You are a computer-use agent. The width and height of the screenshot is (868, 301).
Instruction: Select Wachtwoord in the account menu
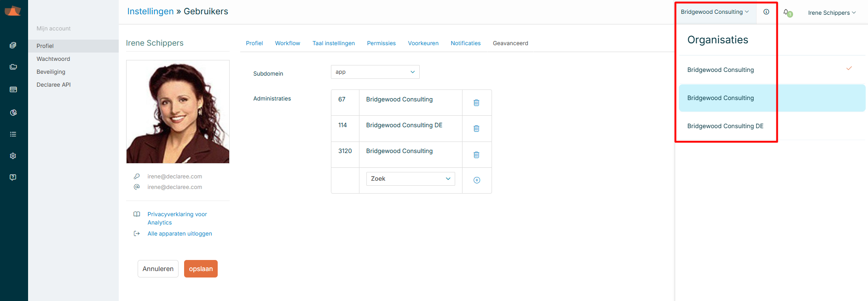[x=53, y=59]
